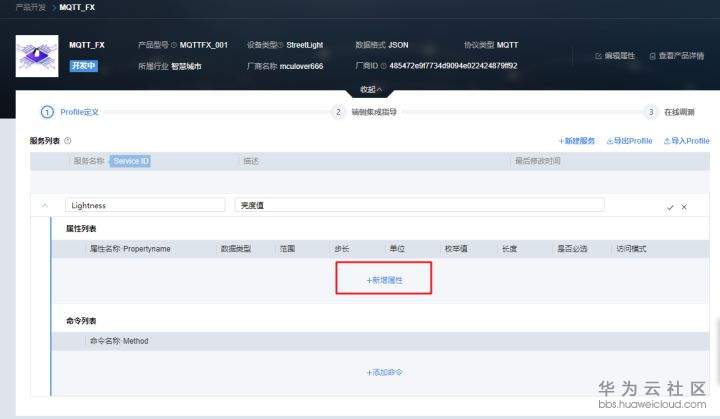
Task: Click 导出Profile link
Action: [630, 141]
